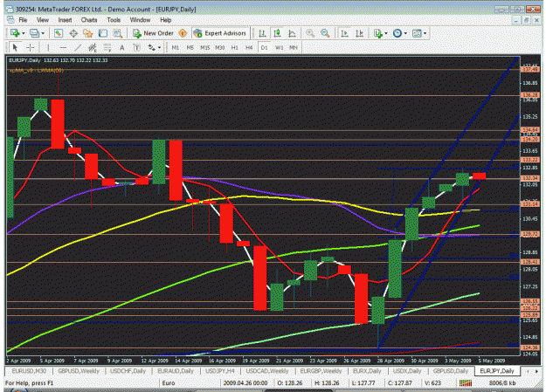Expand the new chart dropdown arrow
546x392 pixels.
point(24,33)
